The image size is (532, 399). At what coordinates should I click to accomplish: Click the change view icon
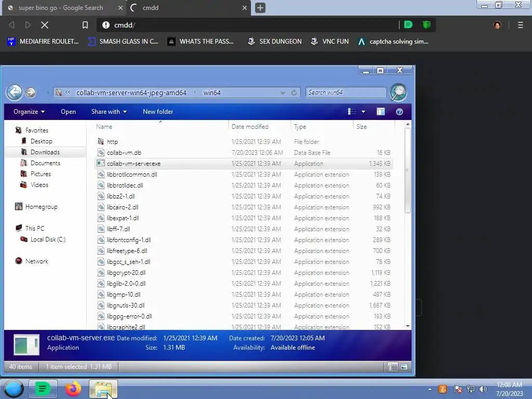pos(352,112)
